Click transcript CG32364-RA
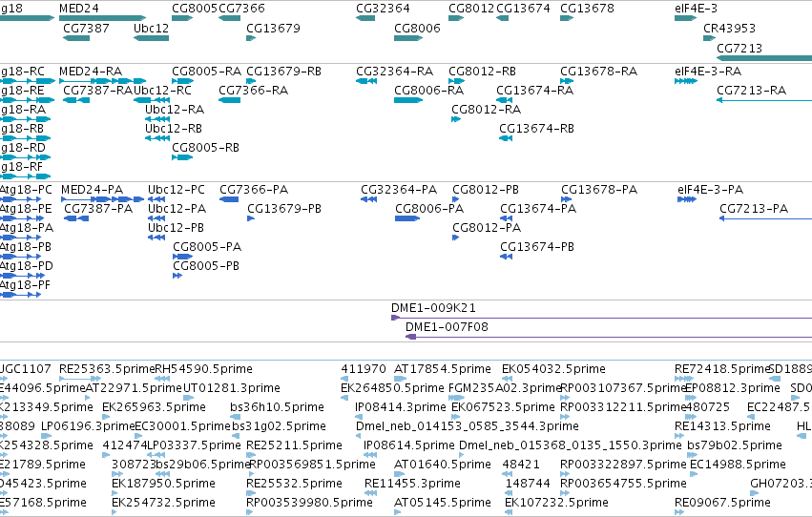The height and width of the screenshot is (517, 812). point(366,81)
